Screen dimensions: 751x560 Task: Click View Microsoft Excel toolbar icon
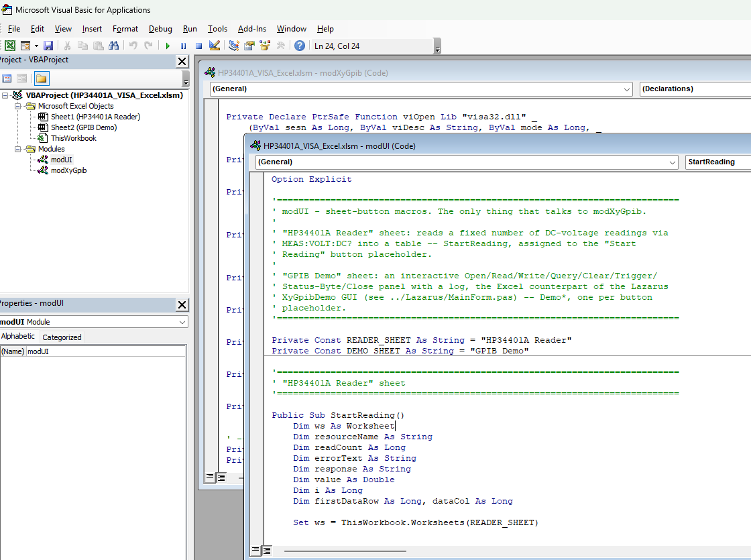pyautogui.click(x=10, y=46)
